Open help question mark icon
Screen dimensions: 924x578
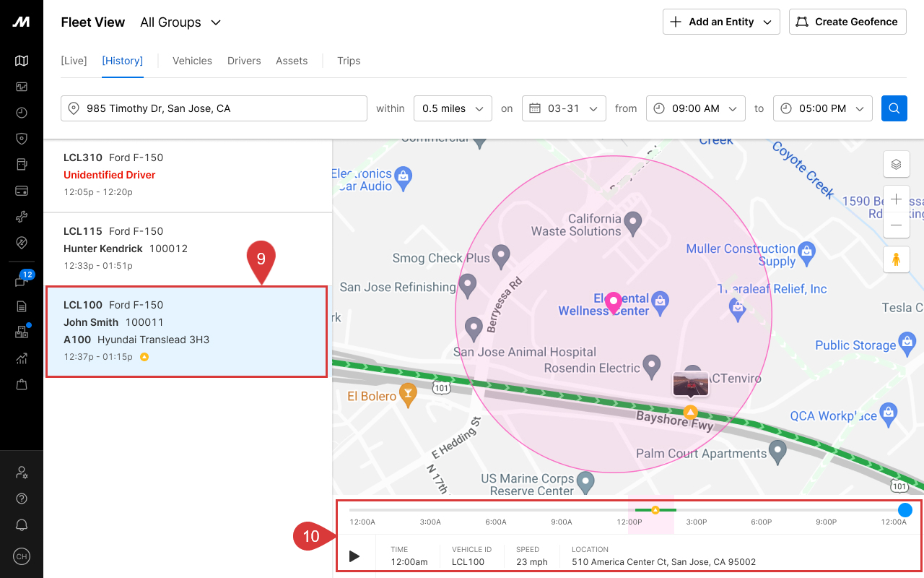22,499
